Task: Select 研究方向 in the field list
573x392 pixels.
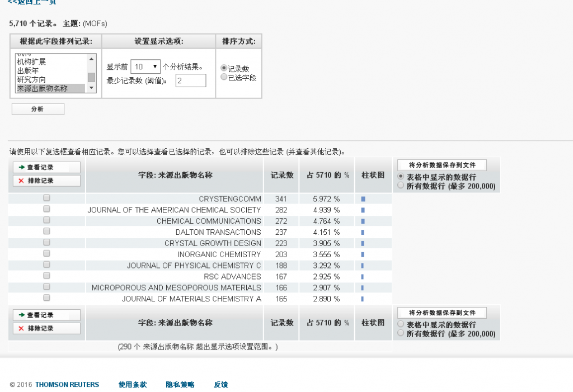Action: (x=31, y=79)
